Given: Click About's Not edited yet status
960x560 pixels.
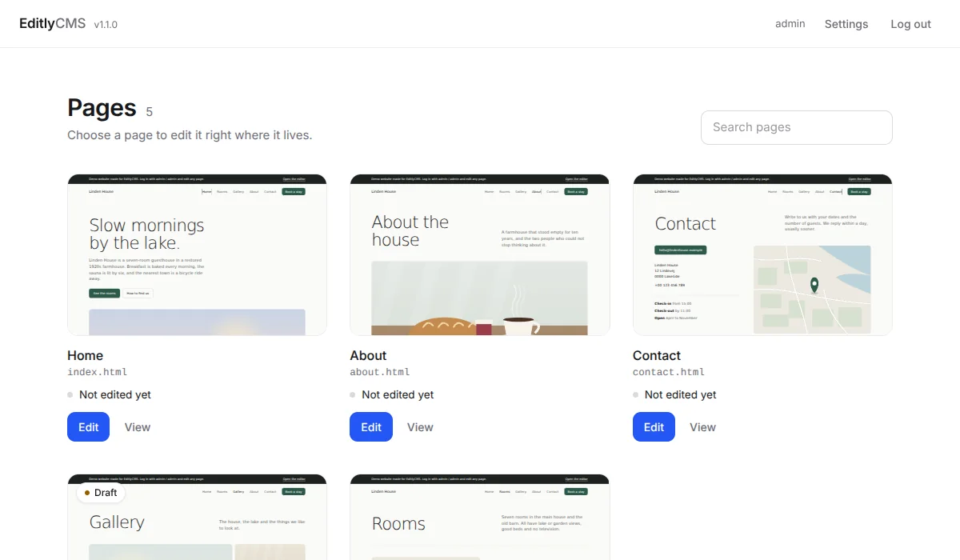Looking at the screenshot, I should click(392, 394).
